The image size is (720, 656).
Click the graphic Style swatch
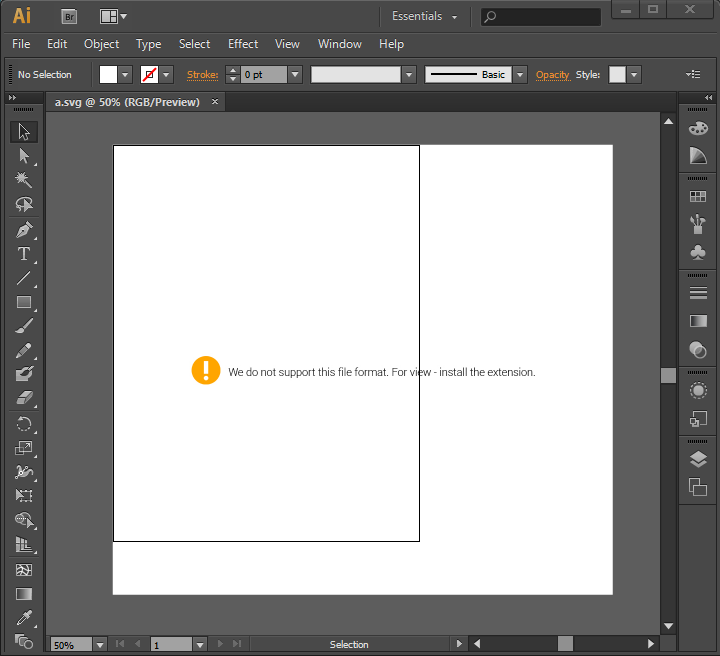[617, 74]
